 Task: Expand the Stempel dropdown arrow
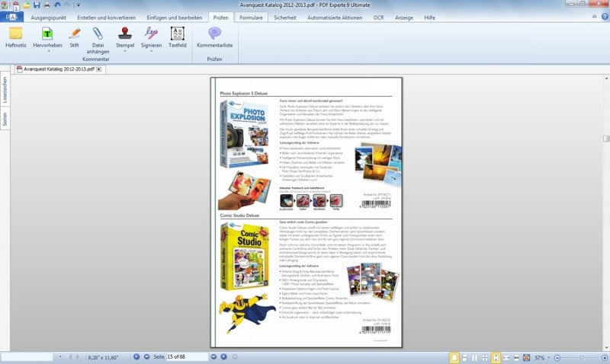tap(125, 51)
